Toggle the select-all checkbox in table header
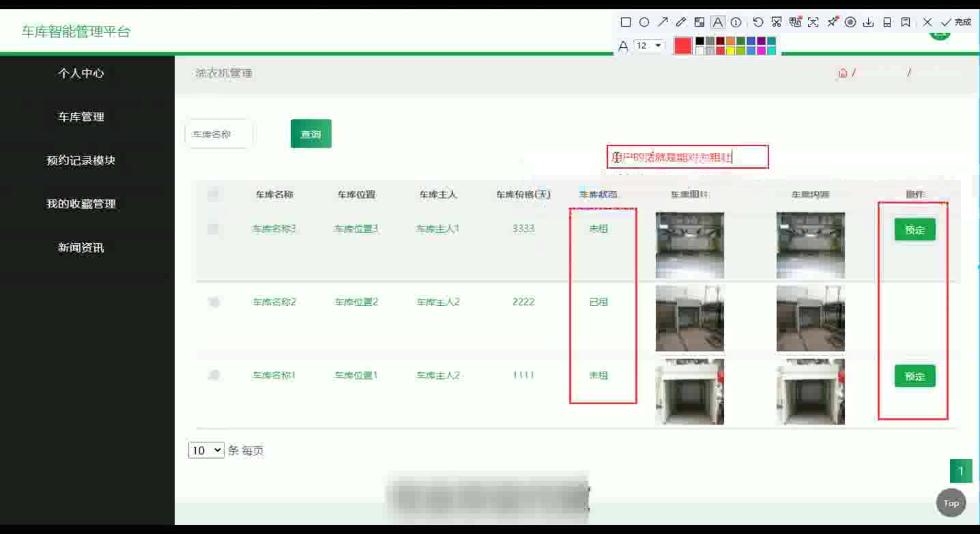980x534 pixels. click(214, 195)
